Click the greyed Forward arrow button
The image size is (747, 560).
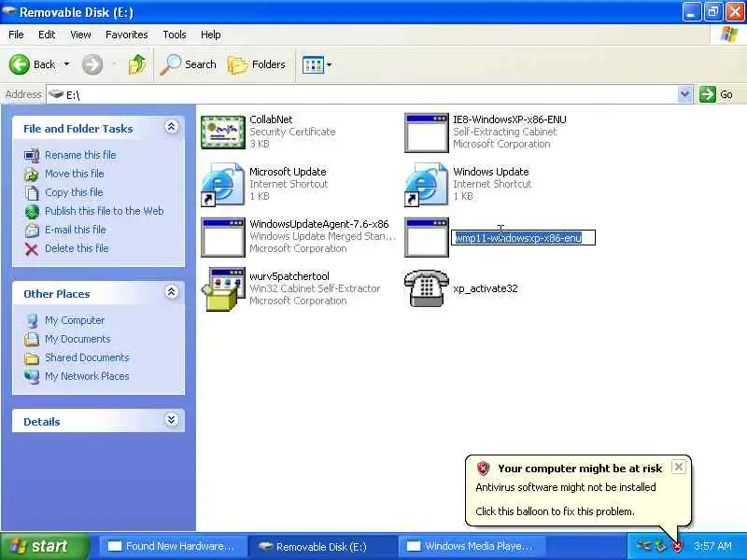coord(92,64)
